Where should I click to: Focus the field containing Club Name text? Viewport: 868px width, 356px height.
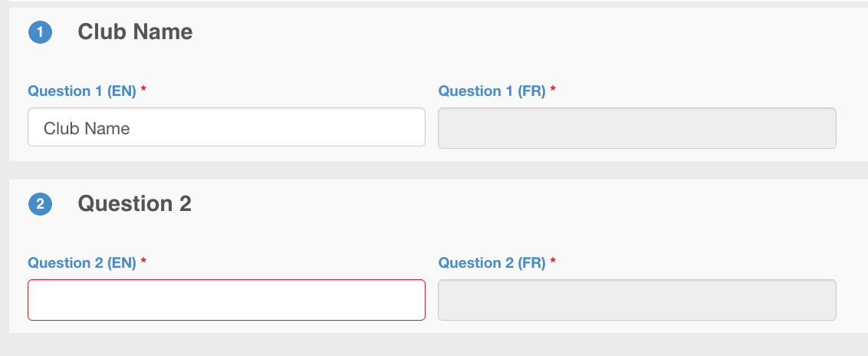(x=226, y=127)
